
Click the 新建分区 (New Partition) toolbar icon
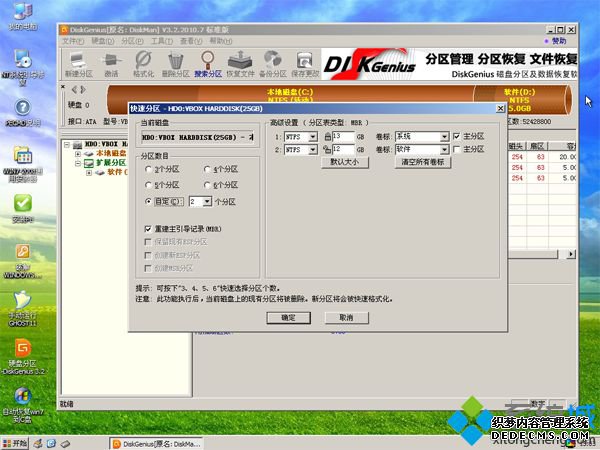(78, 66)
